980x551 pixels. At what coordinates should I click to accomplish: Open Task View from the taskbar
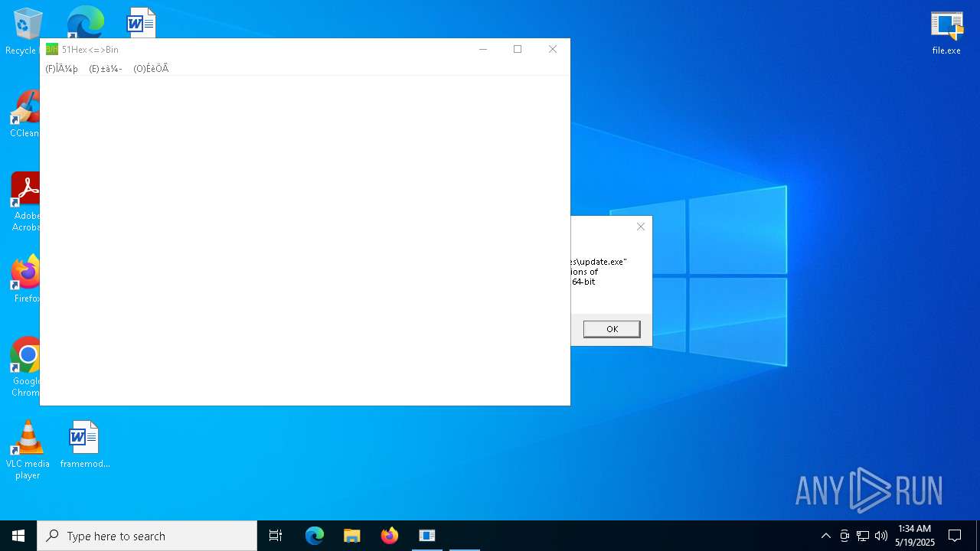click(x=276, y=536)
